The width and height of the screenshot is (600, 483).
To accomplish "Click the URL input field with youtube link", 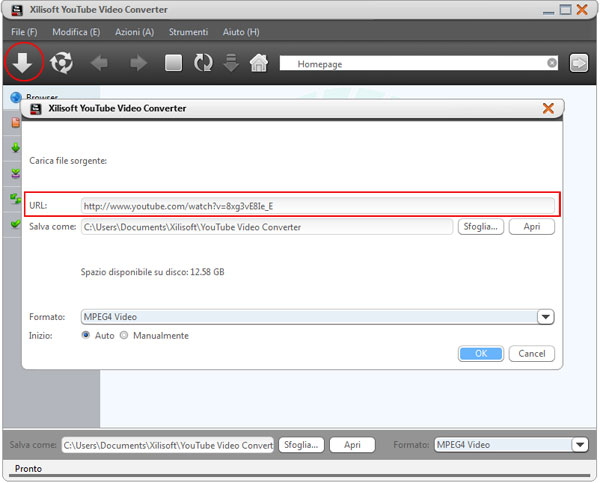I will (x=317, y=206).
